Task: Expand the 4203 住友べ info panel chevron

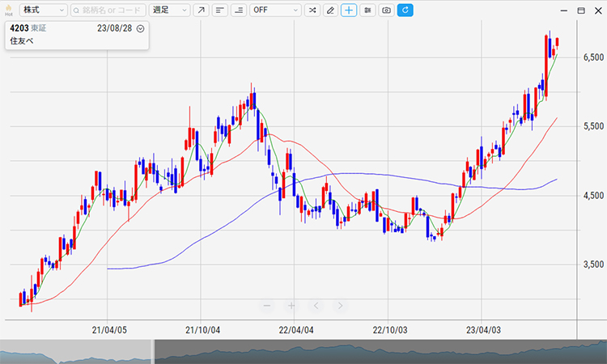Action: coord(141,28)
